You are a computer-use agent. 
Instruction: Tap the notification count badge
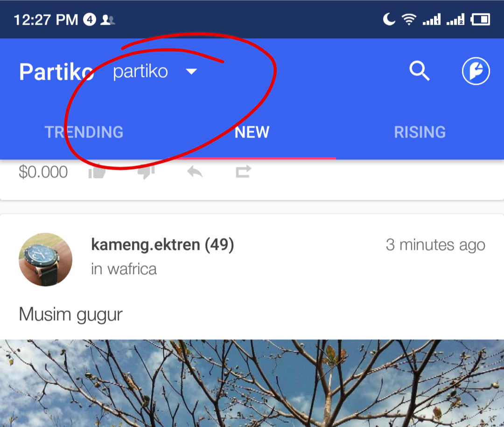pyautogui.click(x=90, y=20)
